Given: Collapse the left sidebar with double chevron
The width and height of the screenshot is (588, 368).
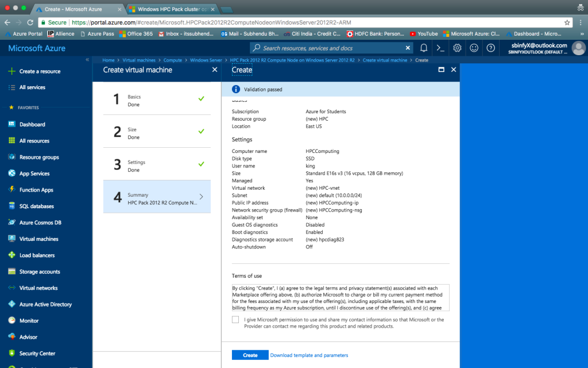Looking at the screenshot, I should [x=87, y=60].
